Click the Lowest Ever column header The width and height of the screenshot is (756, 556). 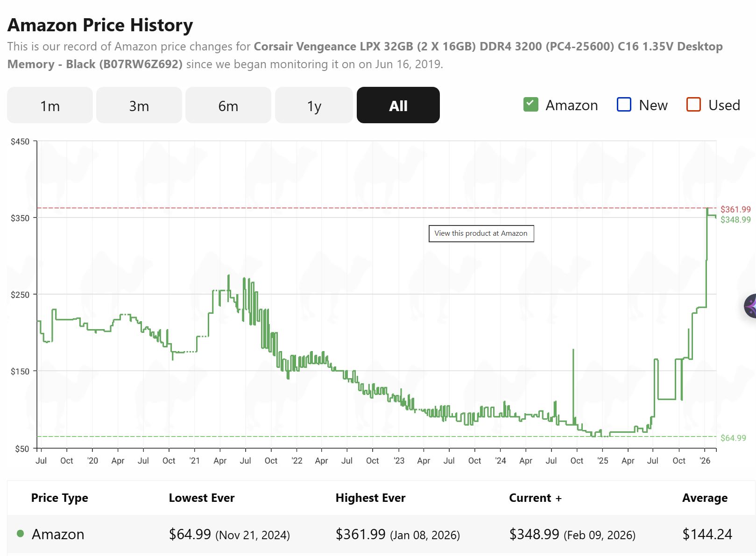(201, 498)
